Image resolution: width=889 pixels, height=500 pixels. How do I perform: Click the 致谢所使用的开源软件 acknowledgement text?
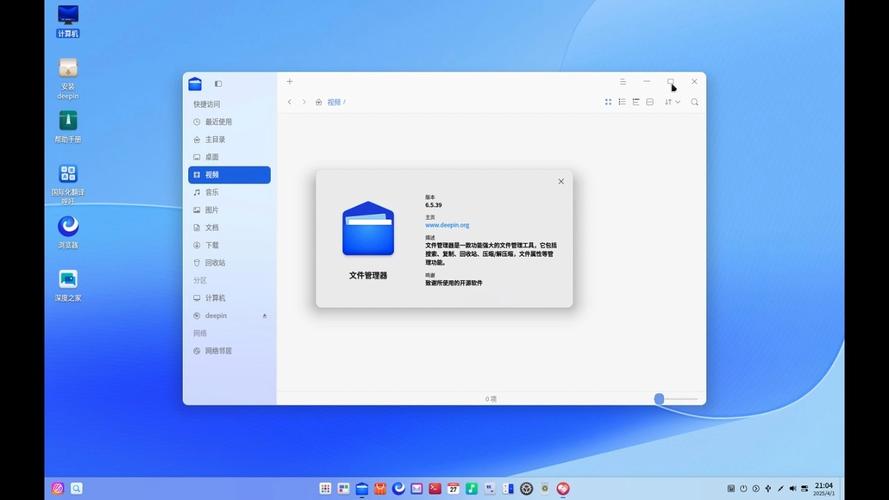click(454, 283)
